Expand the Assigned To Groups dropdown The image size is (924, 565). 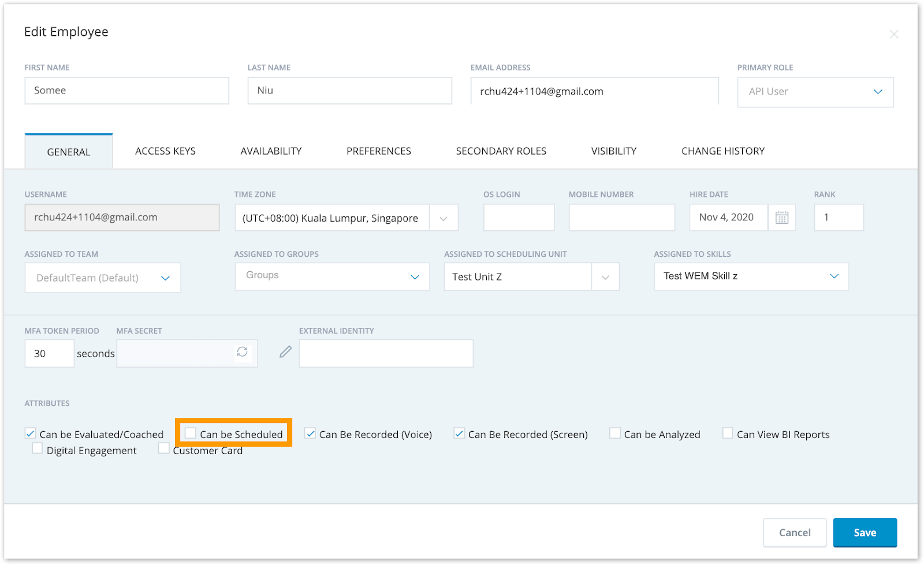pos(415,276)
